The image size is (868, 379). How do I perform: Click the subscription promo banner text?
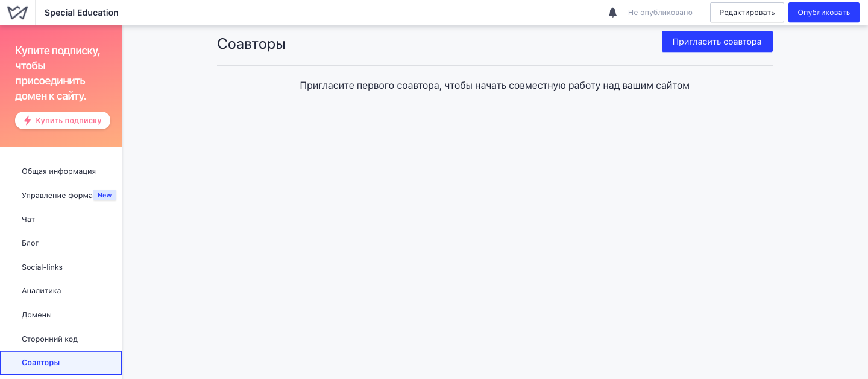pyautogui.click(x=58, y=73)
